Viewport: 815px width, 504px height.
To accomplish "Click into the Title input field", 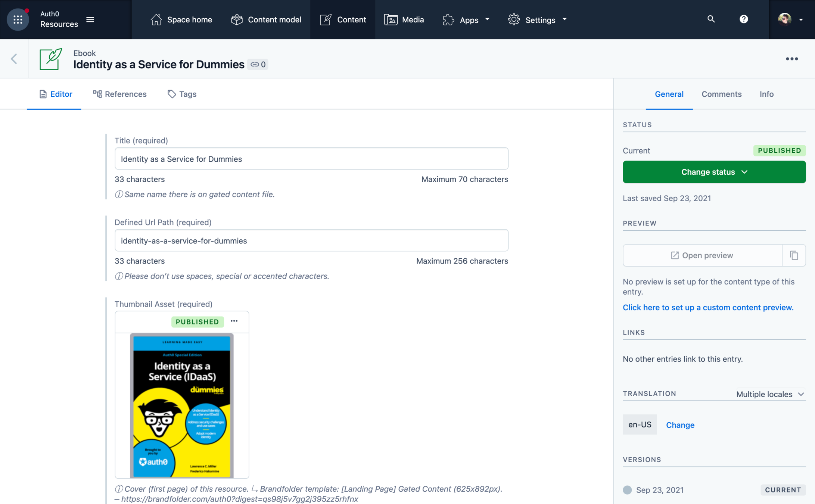I will (x=311, y=159).
